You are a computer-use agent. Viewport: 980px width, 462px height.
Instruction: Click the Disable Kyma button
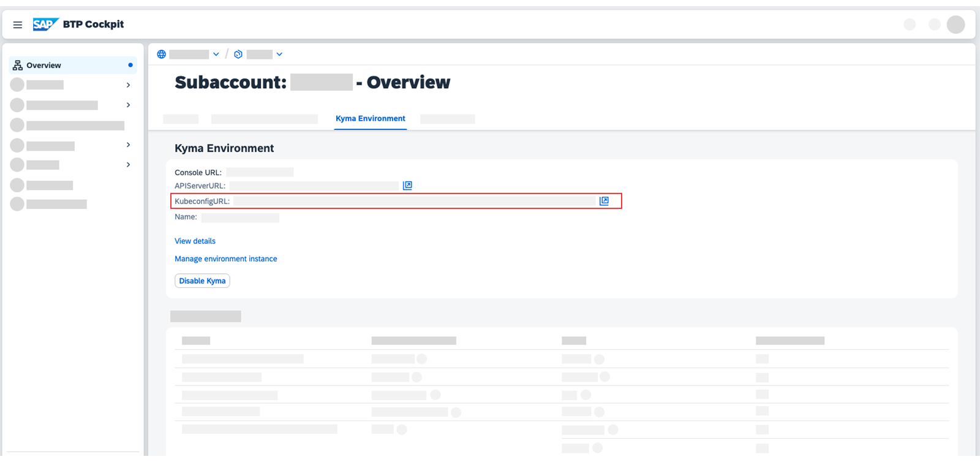pos(202,281)
